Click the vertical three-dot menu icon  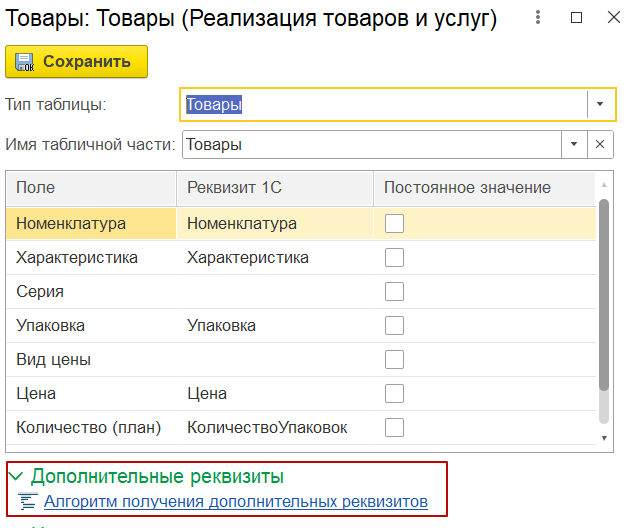click(540, 18)
